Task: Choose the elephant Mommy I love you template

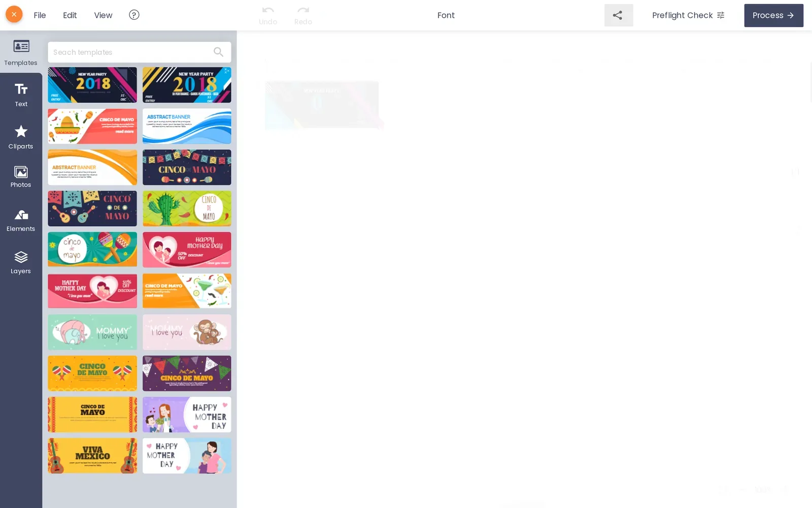Action: click(92, 332)
